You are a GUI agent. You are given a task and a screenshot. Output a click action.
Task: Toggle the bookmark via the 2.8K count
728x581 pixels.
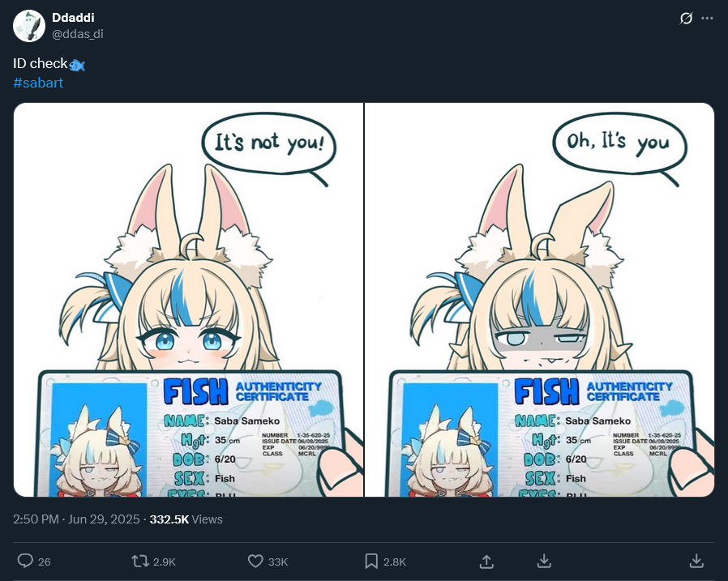(395, 562)
